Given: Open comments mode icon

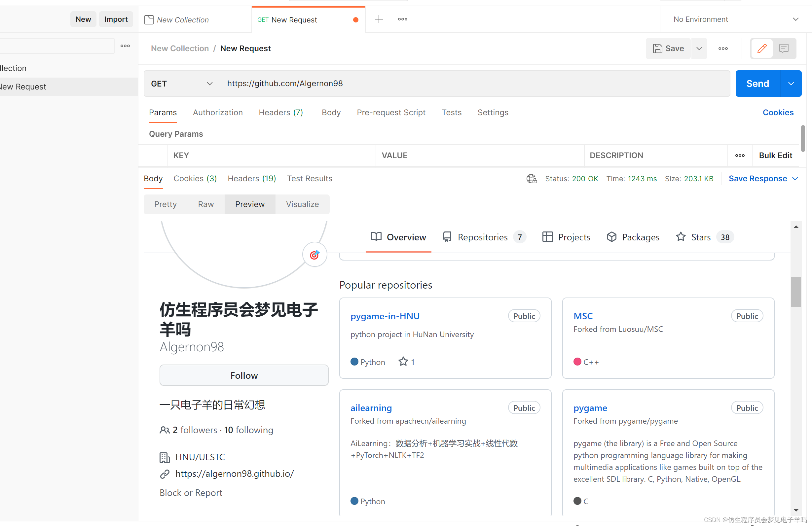Looking at the screenshot, I should 784,49.
